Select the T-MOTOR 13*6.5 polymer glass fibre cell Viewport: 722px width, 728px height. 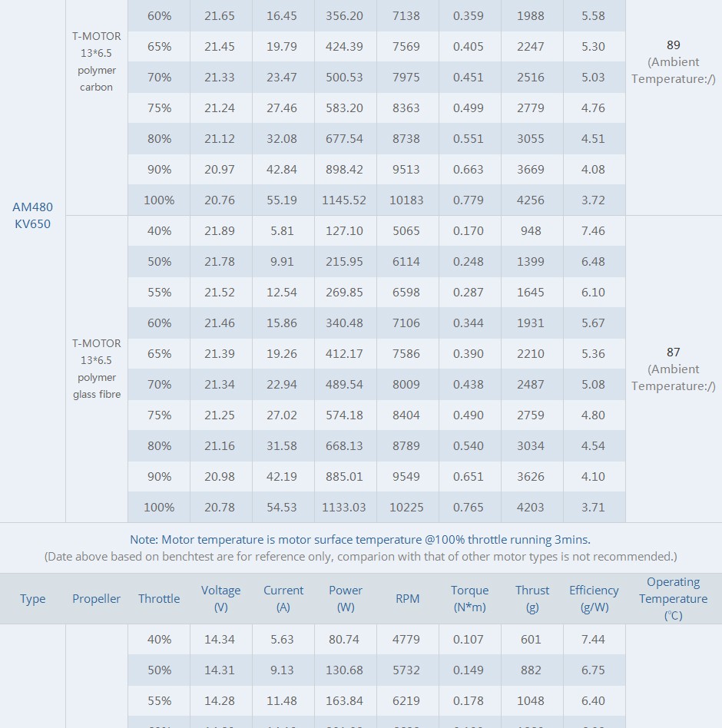click(97, 369)
